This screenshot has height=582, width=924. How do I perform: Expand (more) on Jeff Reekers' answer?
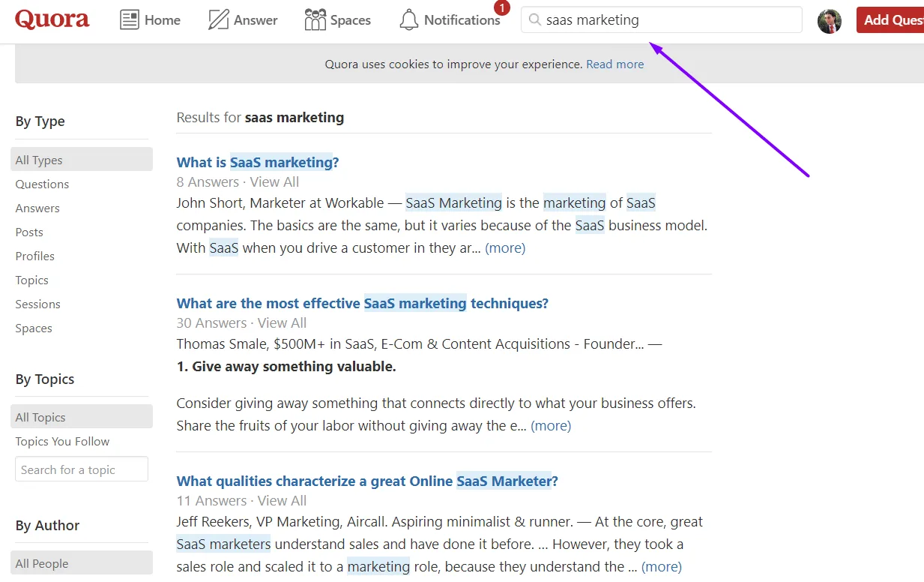point(662,566)
